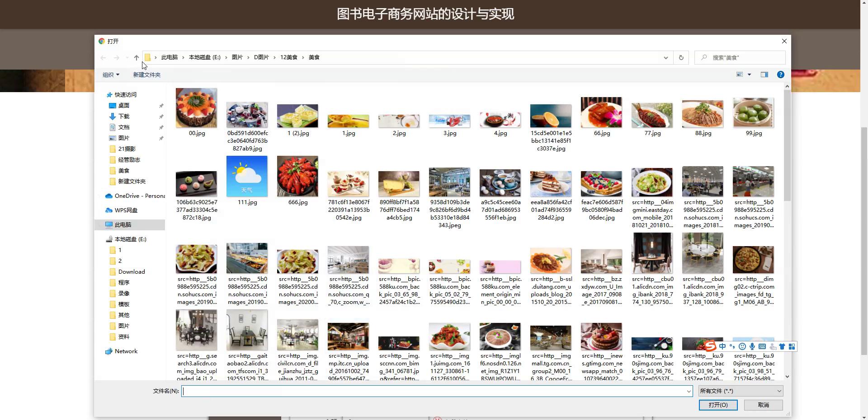Click 新建文件夹 in the toolbar
The height and width of the screenshot is (420, 868).
pos(146,75)
